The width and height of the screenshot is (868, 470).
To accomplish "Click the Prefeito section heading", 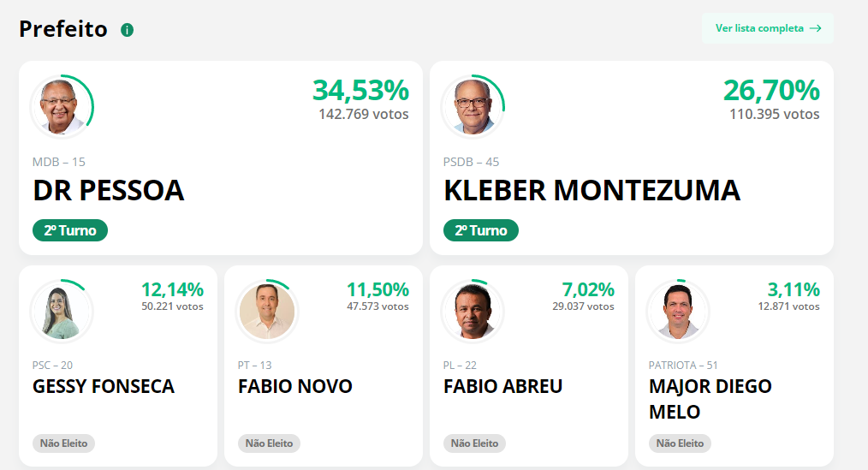I will 63,29.
